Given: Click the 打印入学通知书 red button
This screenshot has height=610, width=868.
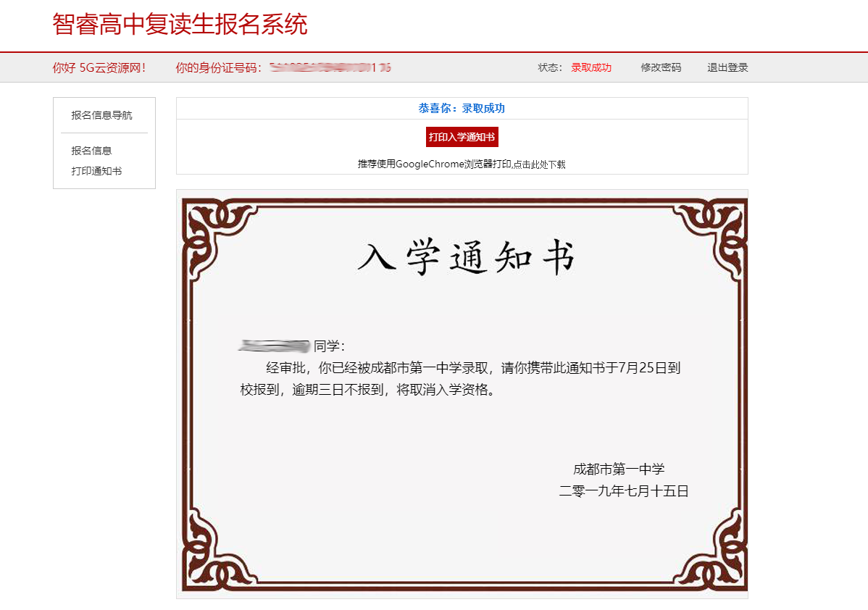Looking at the screenshot, I should (462, 137).
